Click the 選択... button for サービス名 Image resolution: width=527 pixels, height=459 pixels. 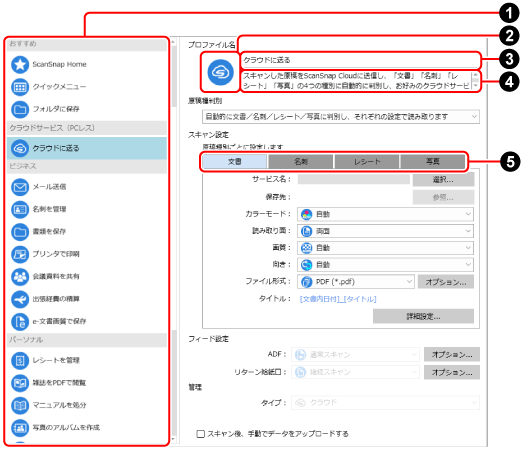click(x=443, y=180)
